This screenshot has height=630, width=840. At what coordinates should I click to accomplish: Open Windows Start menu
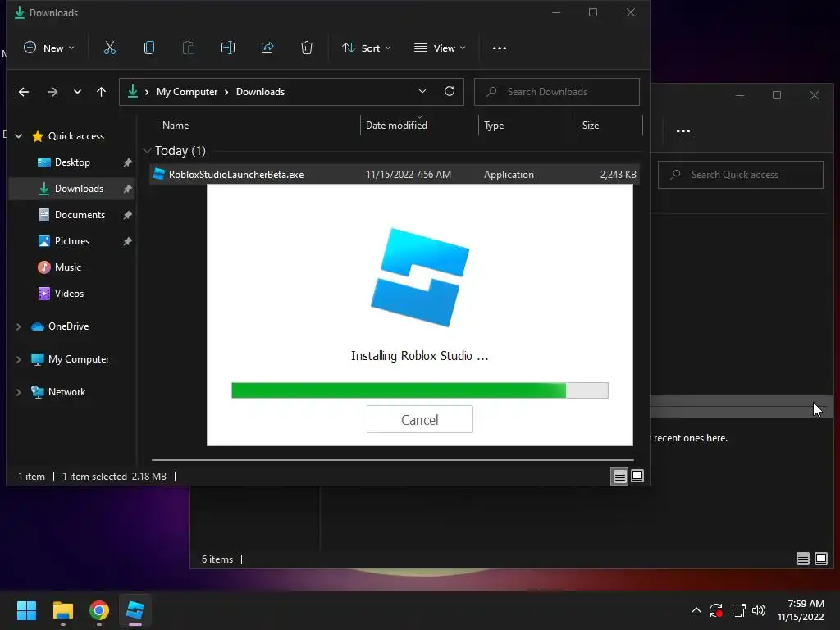click(x=26, y=610)
